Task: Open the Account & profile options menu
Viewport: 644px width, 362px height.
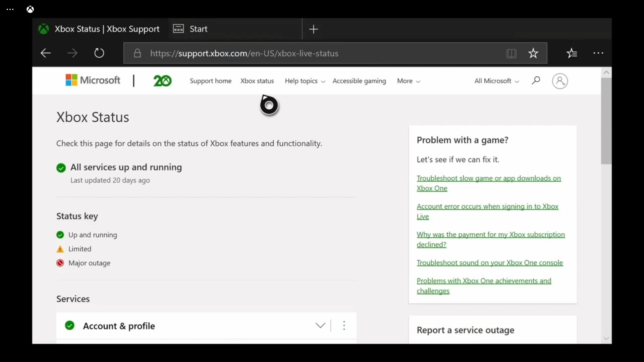Action: pyautogui.click(x=344, y=325)
